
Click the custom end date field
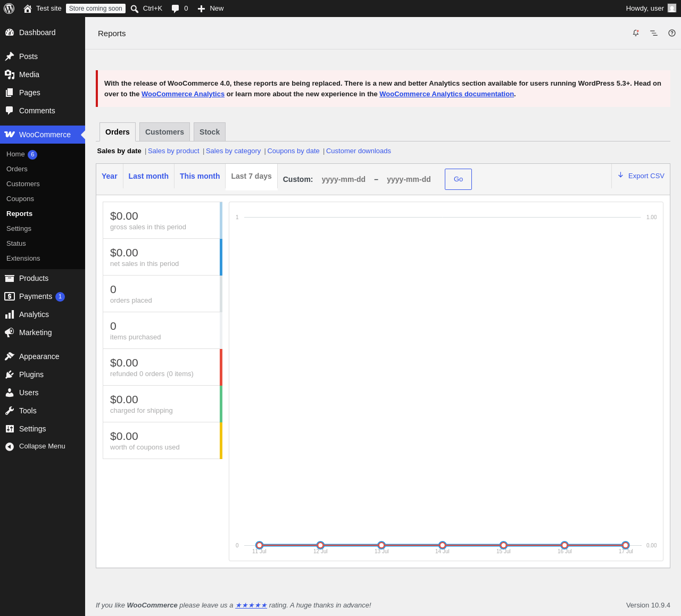409,179
